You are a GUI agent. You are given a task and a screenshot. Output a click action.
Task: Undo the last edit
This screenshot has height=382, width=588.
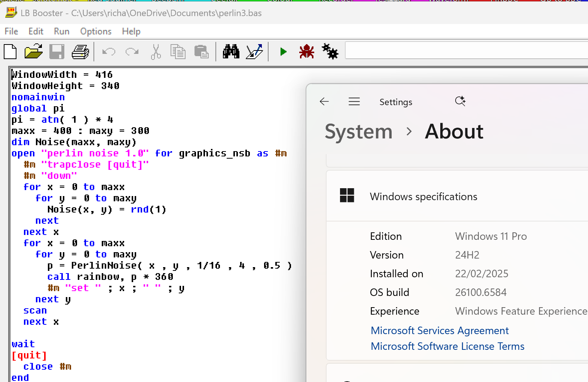[x=109, y=52]
